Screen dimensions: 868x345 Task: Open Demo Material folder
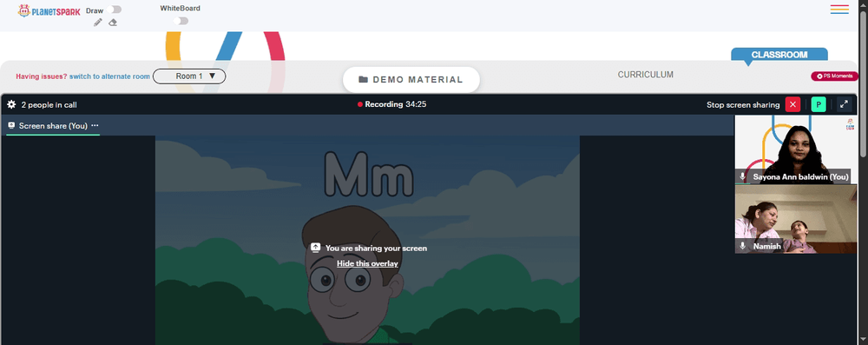coord(411,79)
